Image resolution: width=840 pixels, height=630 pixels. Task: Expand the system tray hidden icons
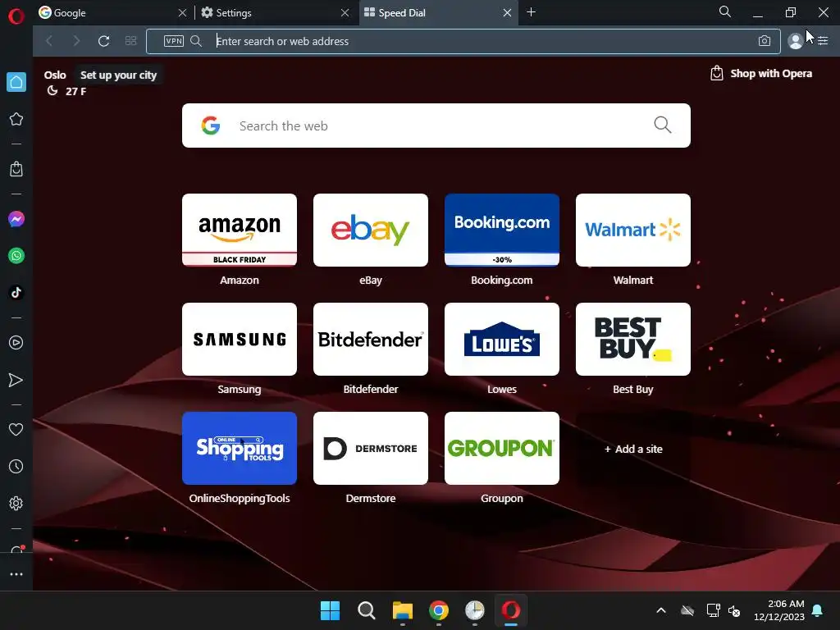coord(661,610)
